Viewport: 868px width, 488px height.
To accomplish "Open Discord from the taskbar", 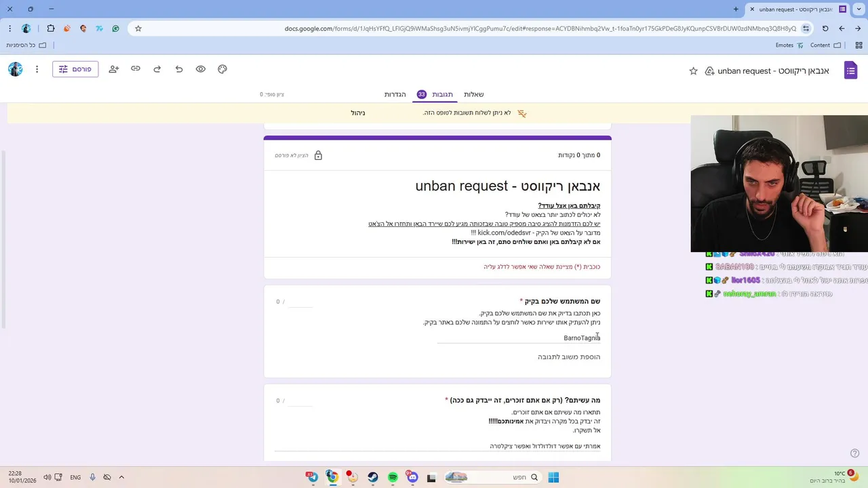I will (x=412, y=477).
